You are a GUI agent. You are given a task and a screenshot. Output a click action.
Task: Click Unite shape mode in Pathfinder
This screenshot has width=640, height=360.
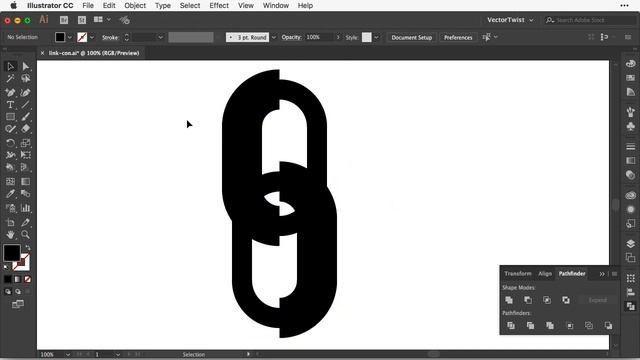pyautogui.click(x=509, y=300)
